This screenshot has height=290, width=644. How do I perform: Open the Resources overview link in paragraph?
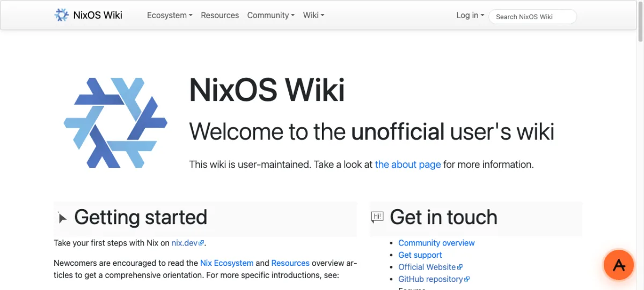coord(290,263)
